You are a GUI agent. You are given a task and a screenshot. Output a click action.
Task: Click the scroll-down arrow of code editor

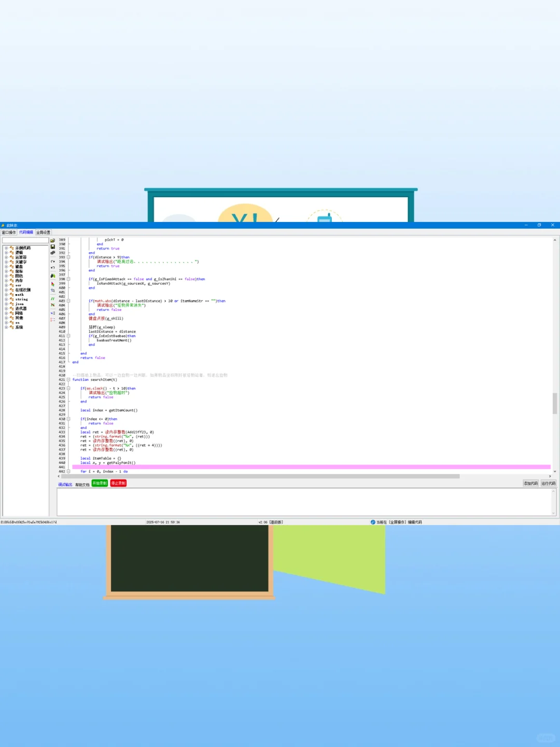click(x=554, y=472)
